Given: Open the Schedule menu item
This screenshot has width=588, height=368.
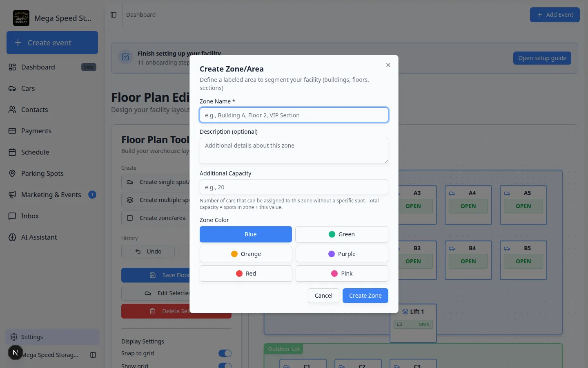Looking at the screenshot, I should pos(52,152).
